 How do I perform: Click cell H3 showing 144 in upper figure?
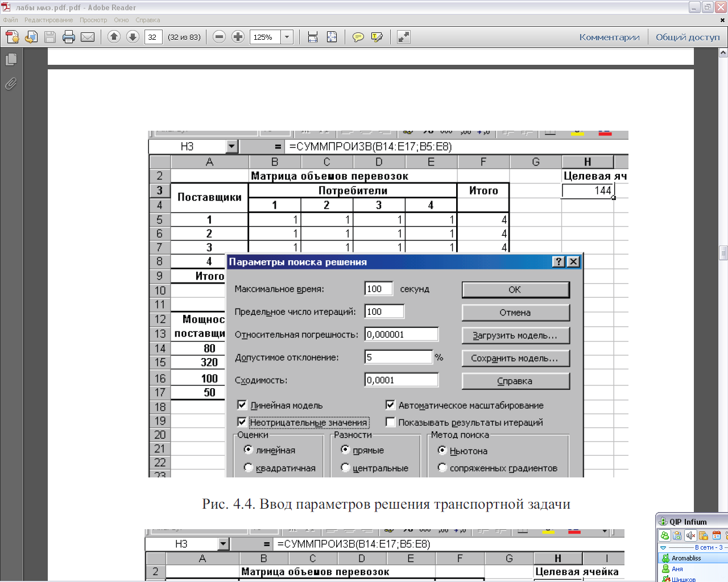point(588,190)
